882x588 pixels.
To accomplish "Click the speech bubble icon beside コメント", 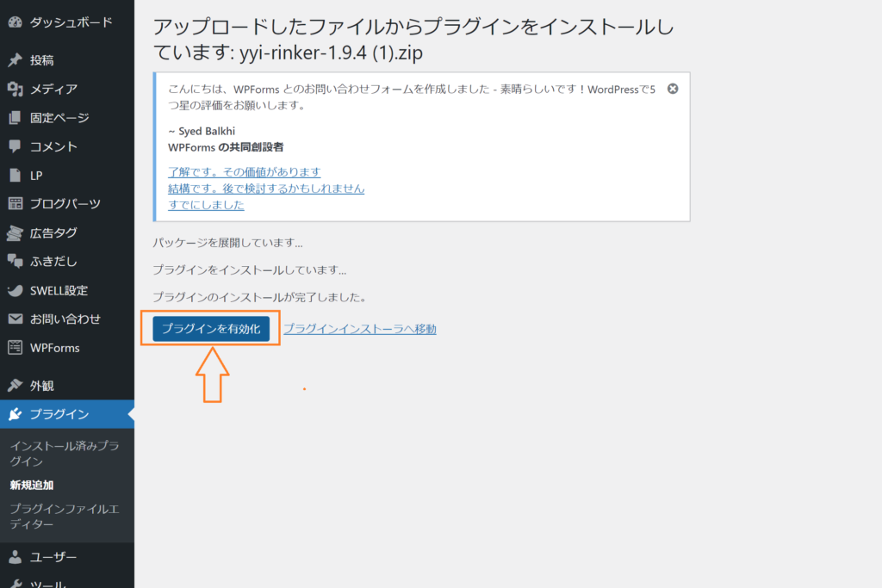I will 16,146.
